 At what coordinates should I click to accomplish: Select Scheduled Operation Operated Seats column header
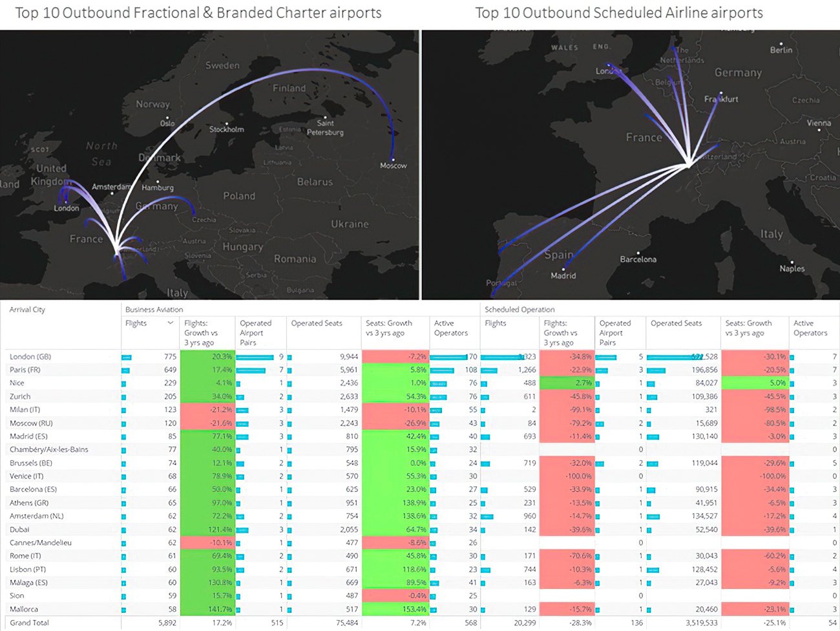(676, 323)
